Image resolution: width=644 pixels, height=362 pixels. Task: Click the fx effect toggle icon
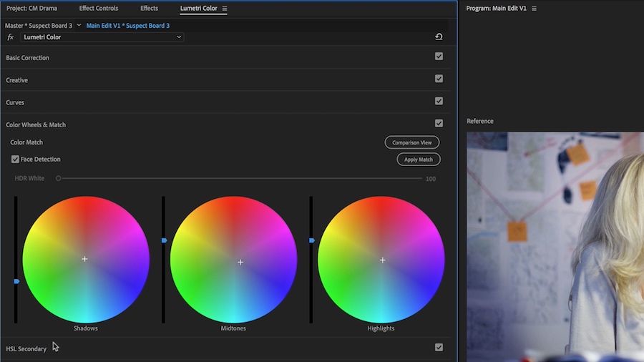click(11, 37)
